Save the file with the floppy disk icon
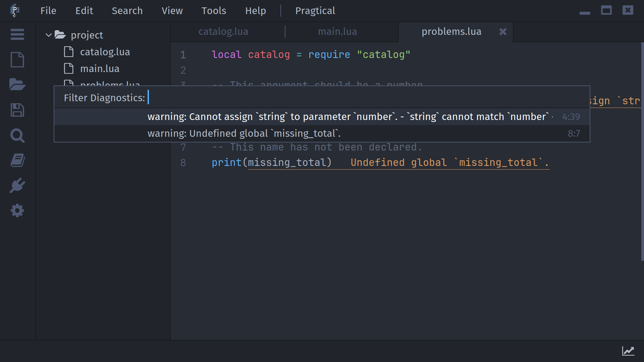Screen dimensions: 644x362 [x=17, y=110]
